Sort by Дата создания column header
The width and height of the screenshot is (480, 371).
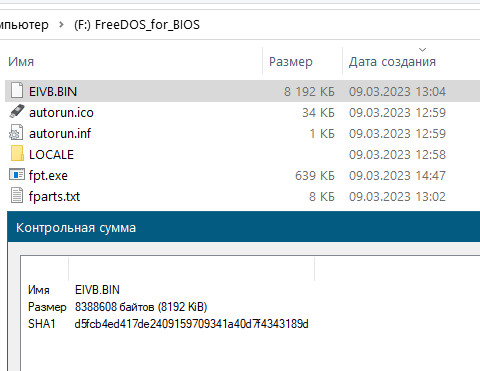pyautogui.click(x=392, y=62)
